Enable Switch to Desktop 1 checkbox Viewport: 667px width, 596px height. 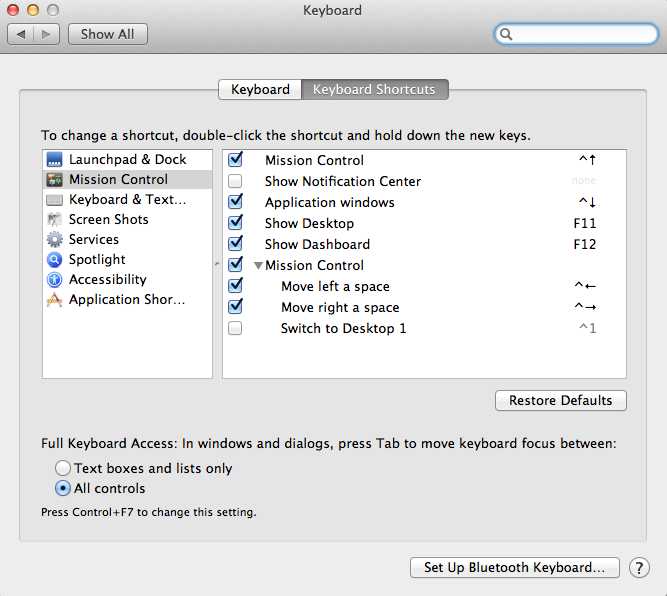[x=235, y=328]
